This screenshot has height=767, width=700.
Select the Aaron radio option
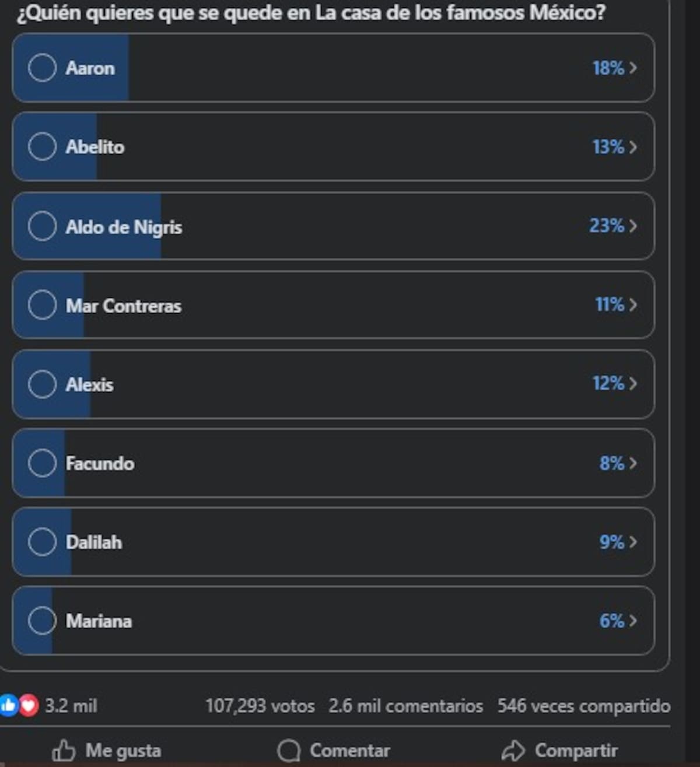42,68
